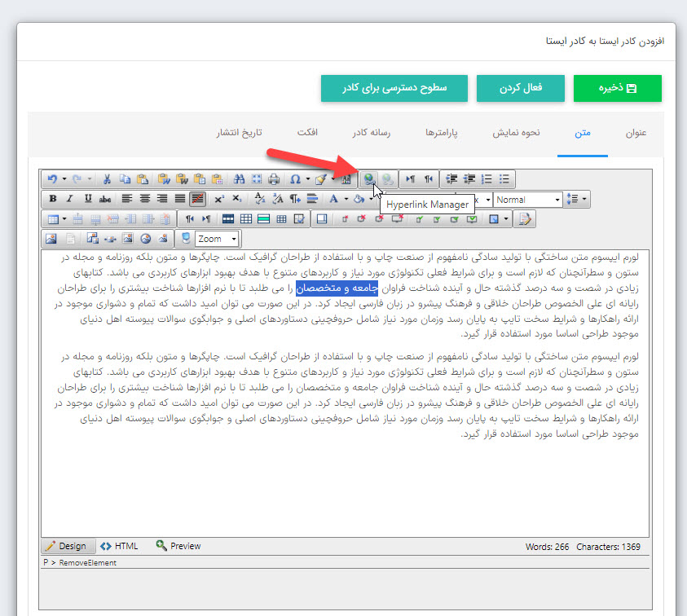Click the Insert Symbol (Omega) icon
This screenshot has height=616, width=687.
(295, 178)
